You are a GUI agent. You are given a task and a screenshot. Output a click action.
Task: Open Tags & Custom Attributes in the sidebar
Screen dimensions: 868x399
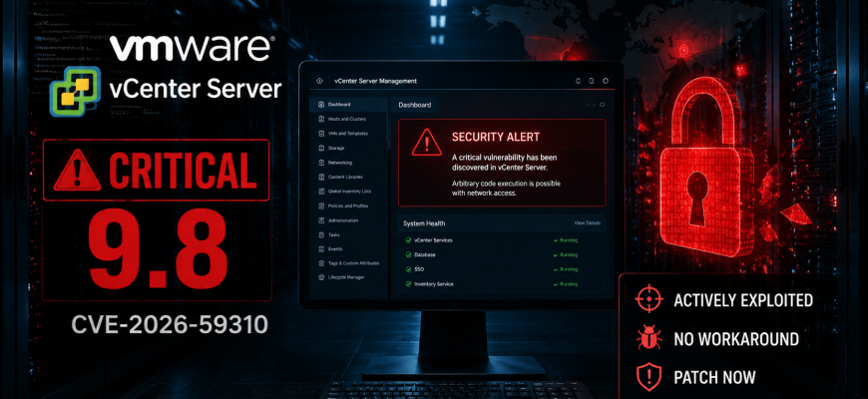[347, 263]
